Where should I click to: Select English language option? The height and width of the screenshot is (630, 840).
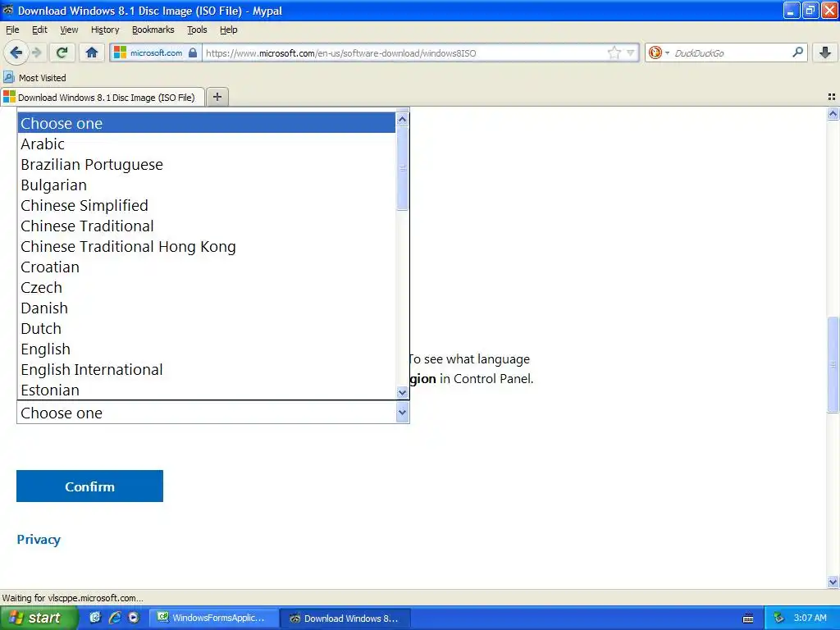click(x=207, y=349)
